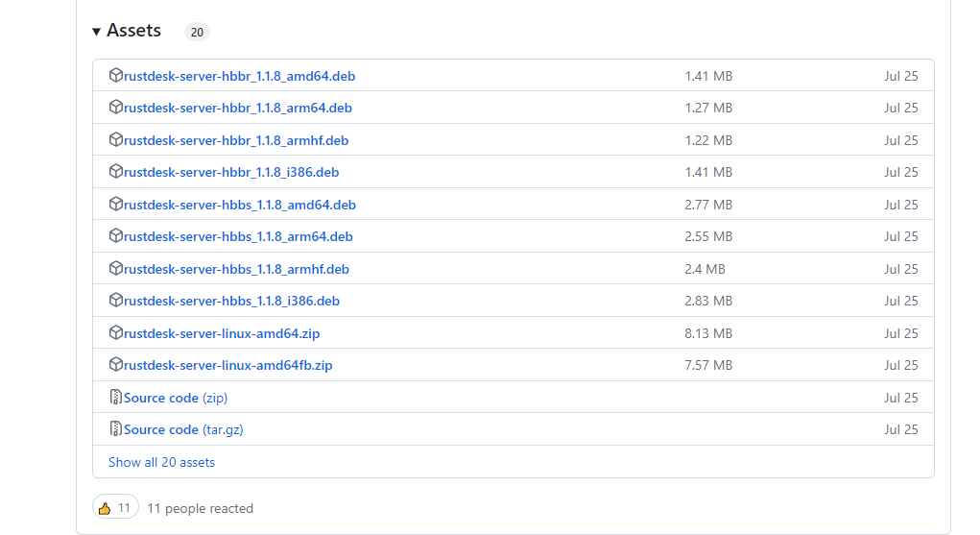980x535 pixels.
Task: Click the Jul 25 date for Source code (zip)
Action: click(901, 398)
